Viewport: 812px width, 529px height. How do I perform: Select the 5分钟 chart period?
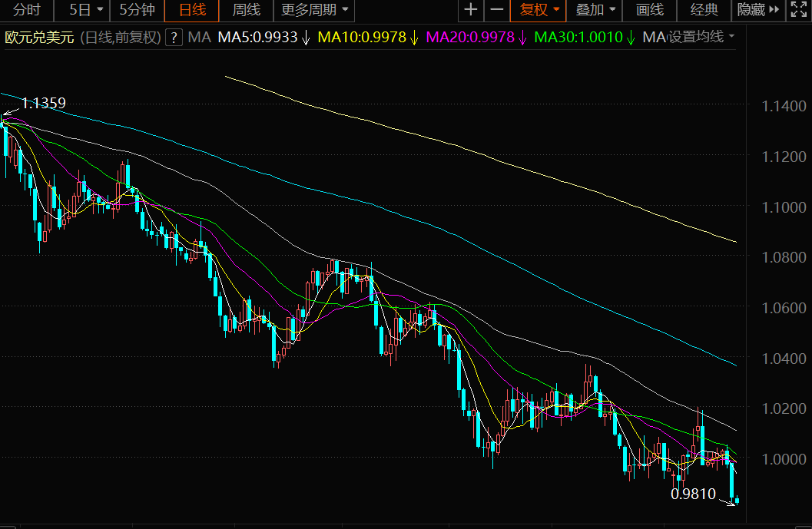click(138, 10)
